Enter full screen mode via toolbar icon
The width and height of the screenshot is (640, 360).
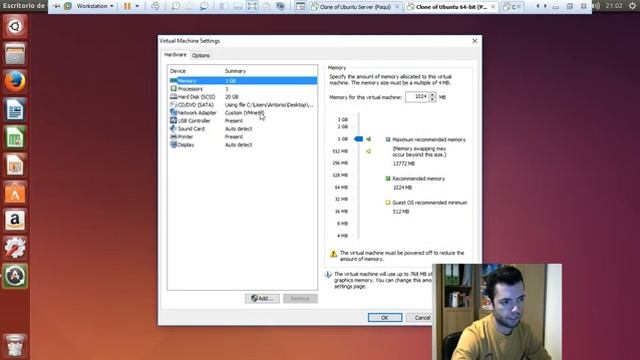pyautogui.click(x=252, y=6)
